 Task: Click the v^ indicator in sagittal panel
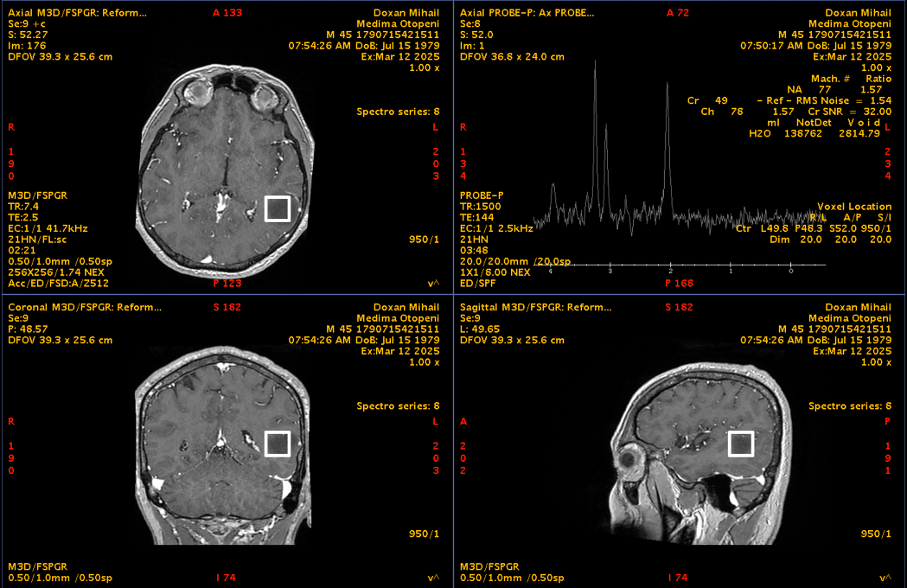[x=885, y=578]
